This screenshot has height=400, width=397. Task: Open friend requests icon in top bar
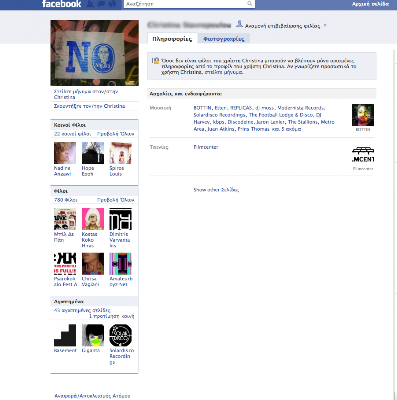pyautogui.click(x=90, y=4)
